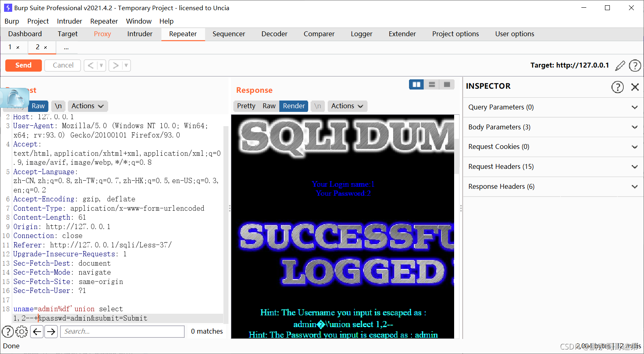Switch to the Intruder tool tab
This screenshot has width=644, height=354.
(x=140, y=34)
